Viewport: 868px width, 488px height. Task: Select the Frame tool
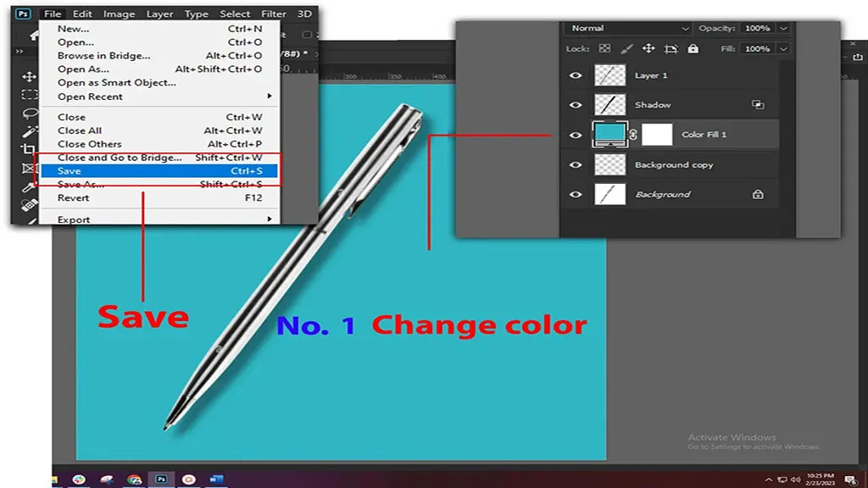[29, 169]
